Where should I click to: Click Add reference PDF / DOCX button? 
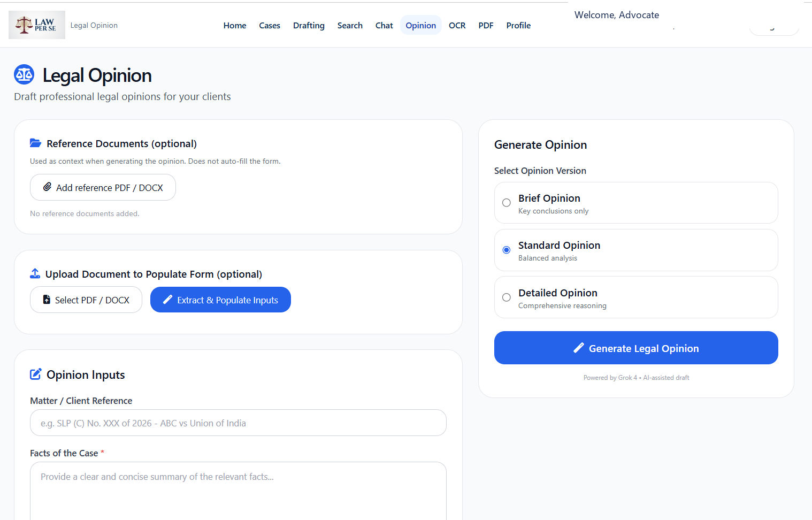(103, 187)
